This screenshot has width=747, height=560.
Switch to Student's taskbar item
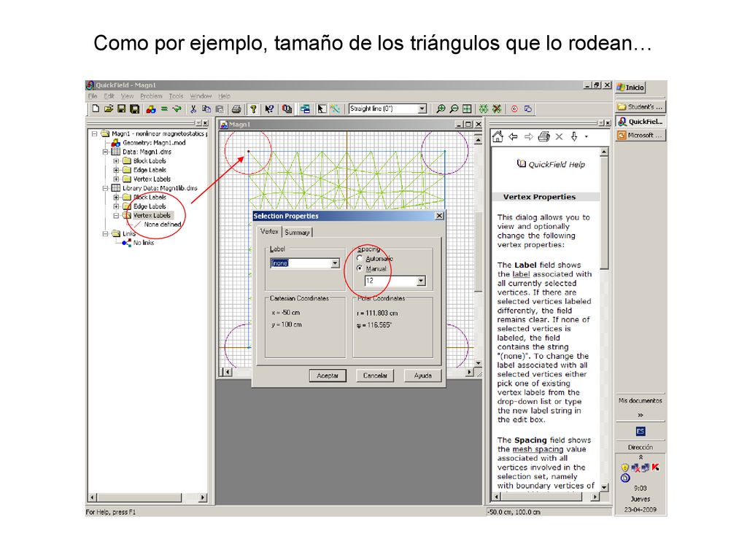[640, 106]
